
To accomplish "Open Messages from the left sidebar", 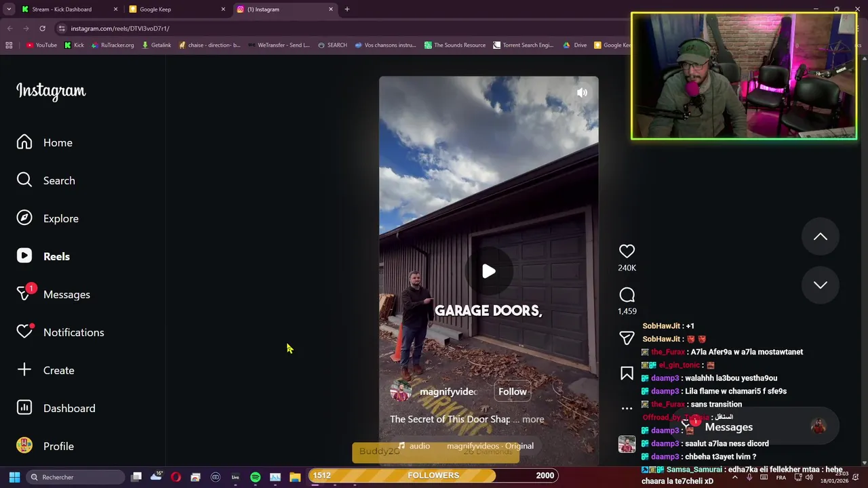I will tap(54, 294).
